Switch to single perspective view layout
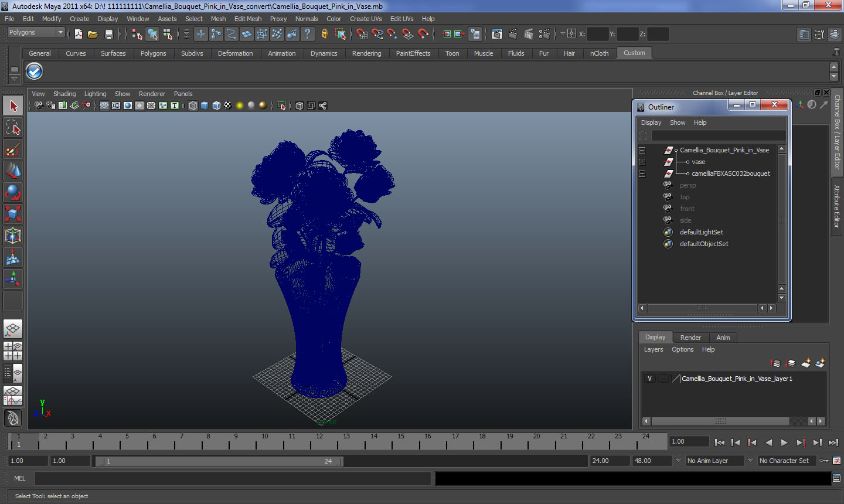 pyautogui.click(x=13, y=329)
